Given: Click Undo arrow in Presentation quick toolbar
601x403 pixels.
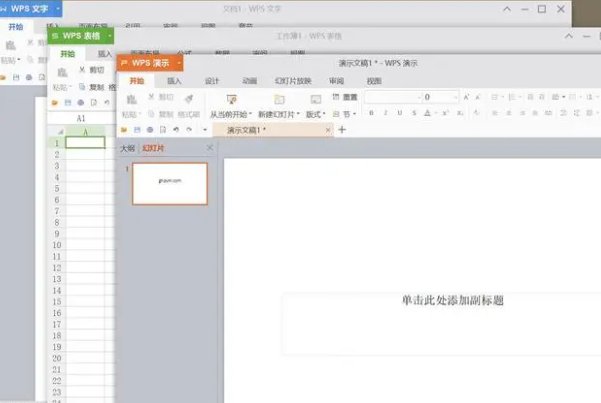Looking at the screenshot, I should pyautogui.click(x=176, y=130).
